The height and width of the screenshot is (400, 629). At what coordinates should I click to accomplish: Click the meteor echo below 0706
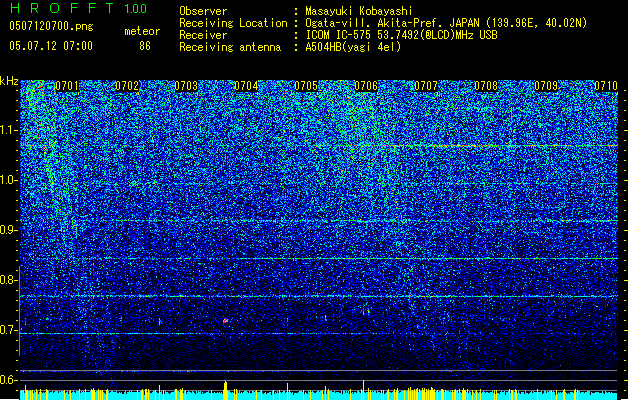coord(364,311)
